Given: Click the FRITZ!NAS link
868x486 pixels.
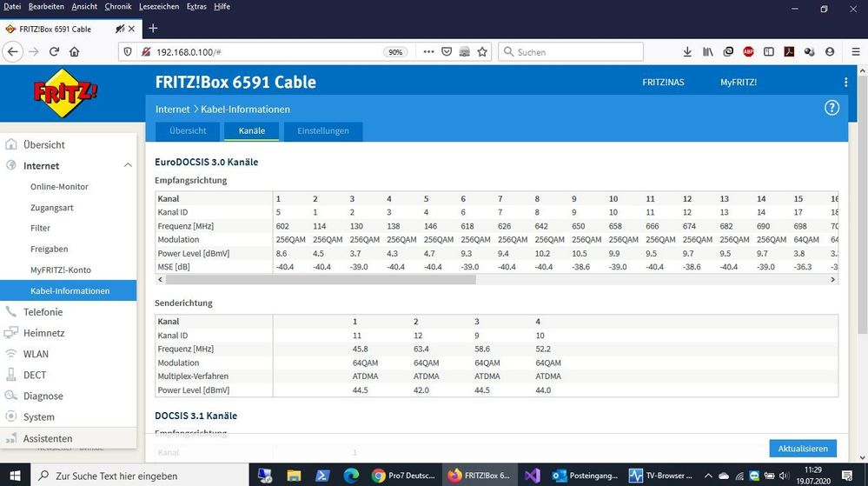Looking at the screenshot, I should pyautogui.click(x=663, y=82).
